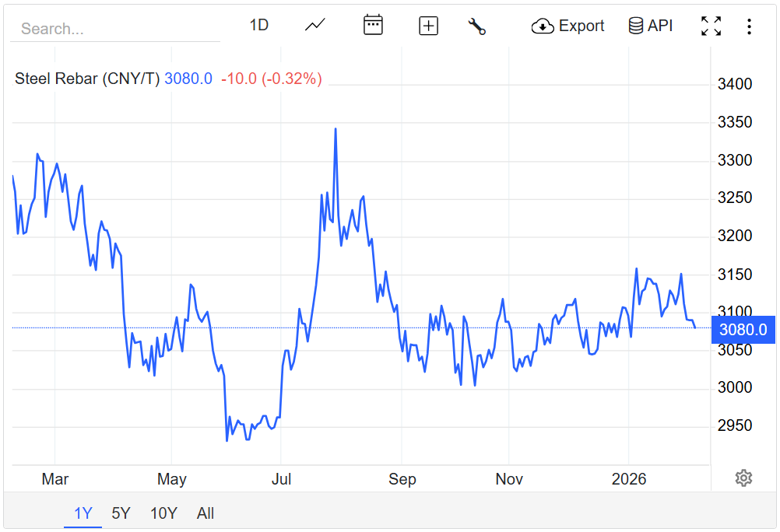This screenshot has height=532, width=780.
Task: Click the 2026 label on the time axis
Action: tap(629, 479)
